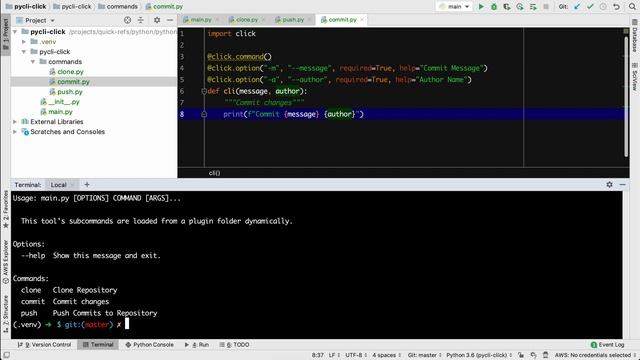
Task: Select the Local terminal tab
Action: pyautogui.click(x=58, y=185)
